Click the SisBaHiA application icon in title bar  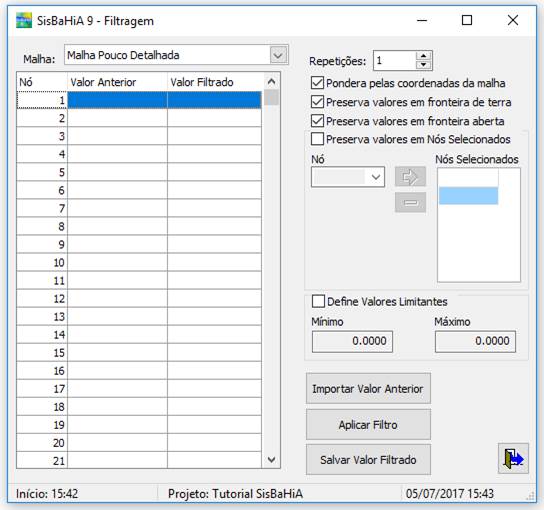coord(24,20)
